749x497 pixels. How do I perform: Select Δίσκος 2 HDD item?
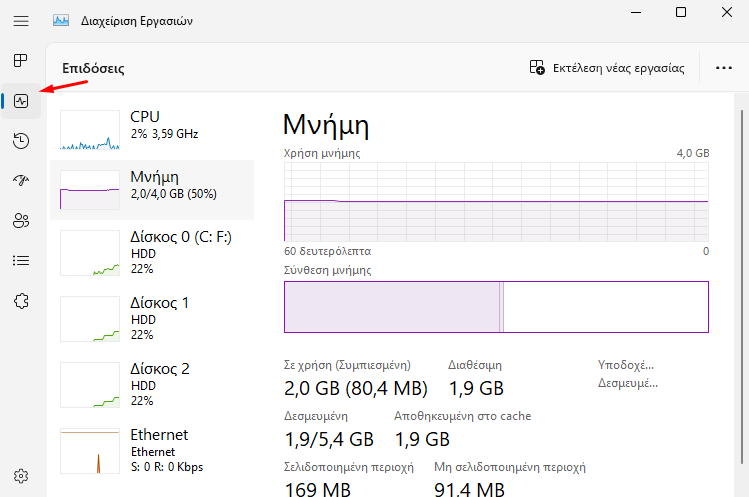152,385
